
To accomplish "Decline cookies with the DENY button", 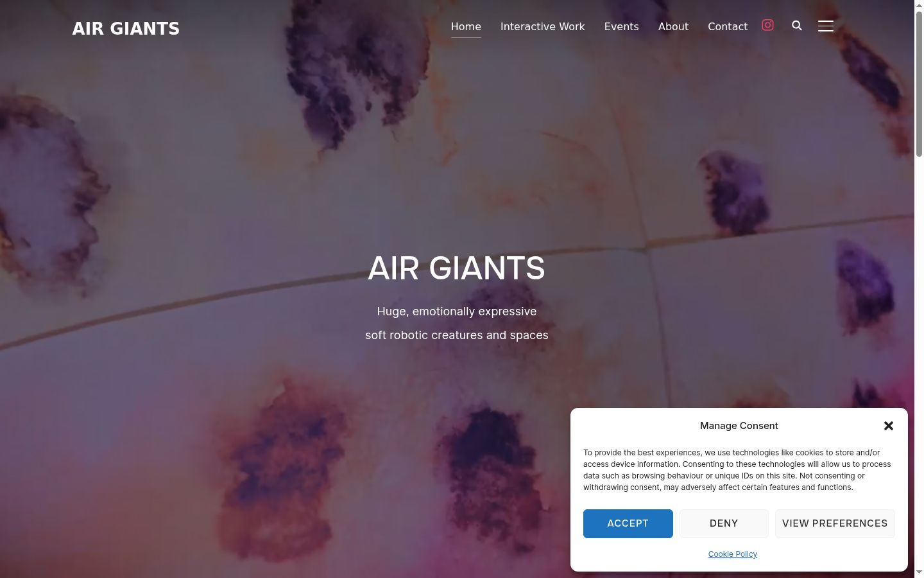I will coord(724,523).
